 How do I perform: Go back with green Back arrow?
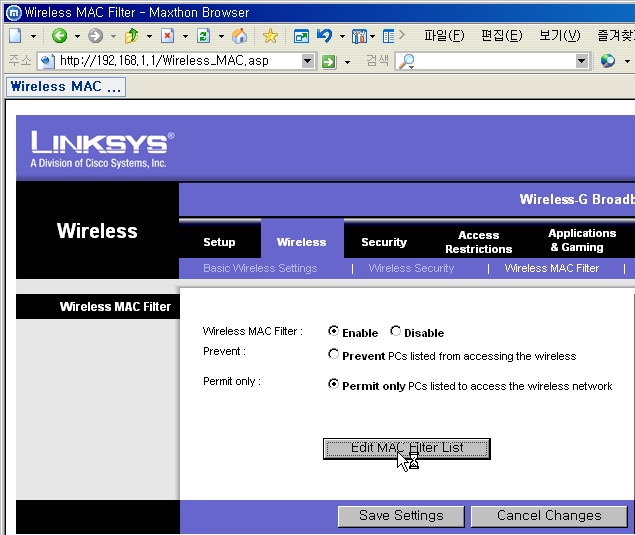click(60, 36)
